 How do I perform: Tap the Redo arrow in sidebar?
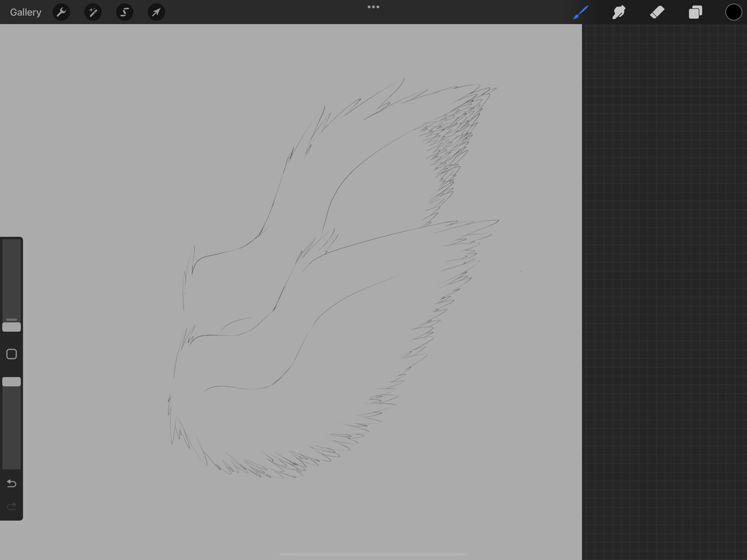tap(12, 506)
